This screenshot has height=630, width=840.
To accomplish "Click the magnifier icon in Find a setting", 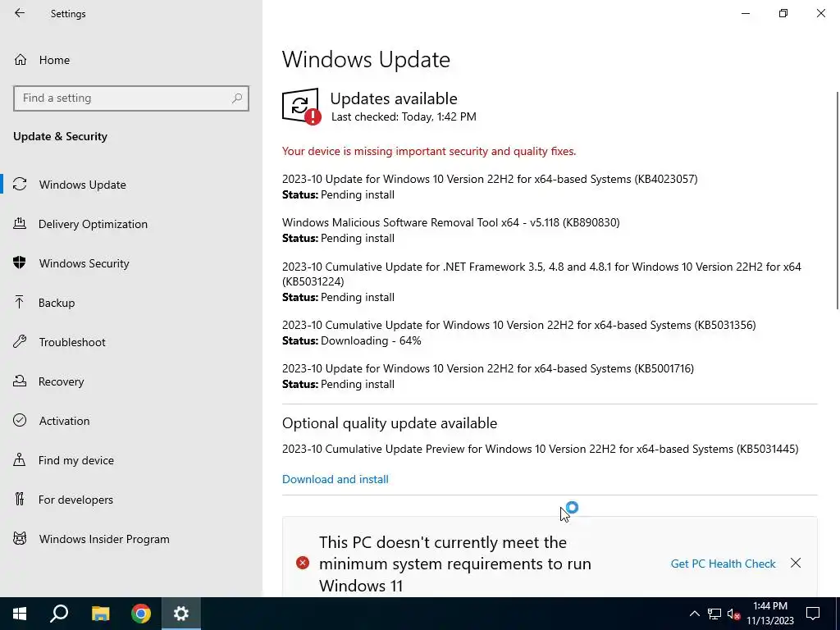I will (237, 98).
